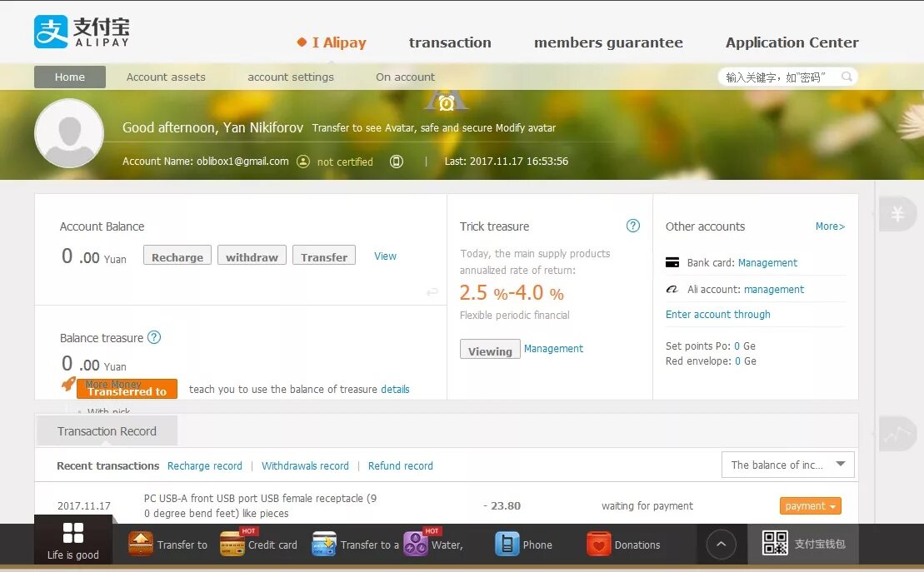
Task: Click the Yuan sidebar icon
Action: [897, 213]
